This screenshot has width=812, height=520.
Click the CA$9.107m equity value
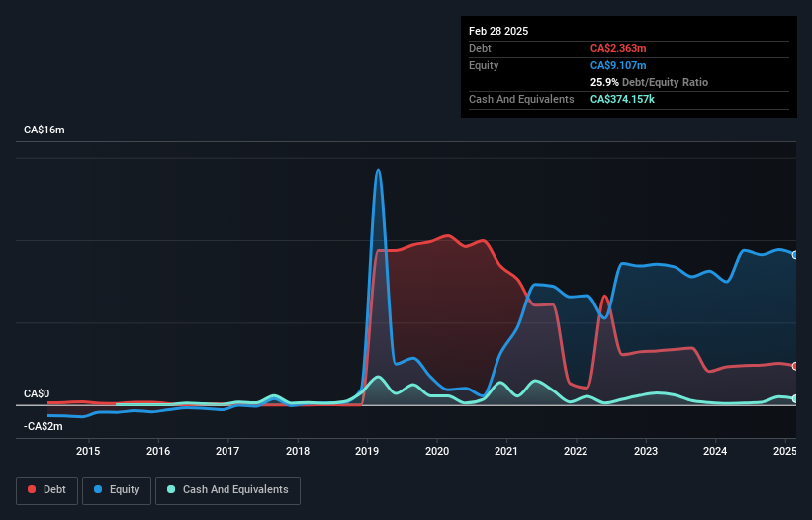click(x=618, y=65)
